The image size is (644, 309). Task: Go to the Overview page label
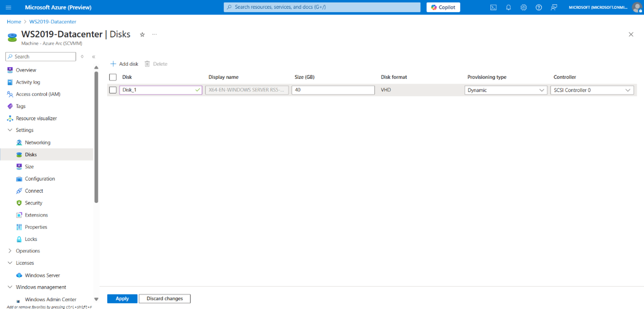(26, 70)
